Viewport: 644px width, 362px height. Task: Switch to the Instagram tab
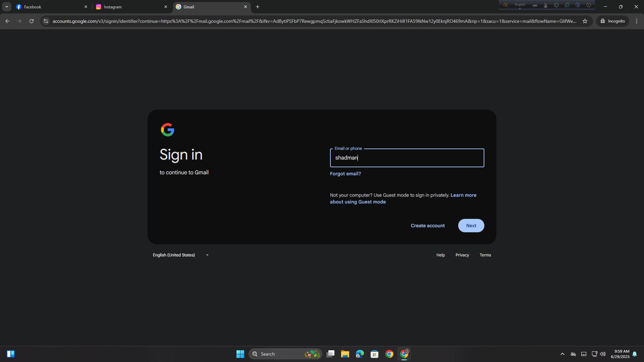132,7
